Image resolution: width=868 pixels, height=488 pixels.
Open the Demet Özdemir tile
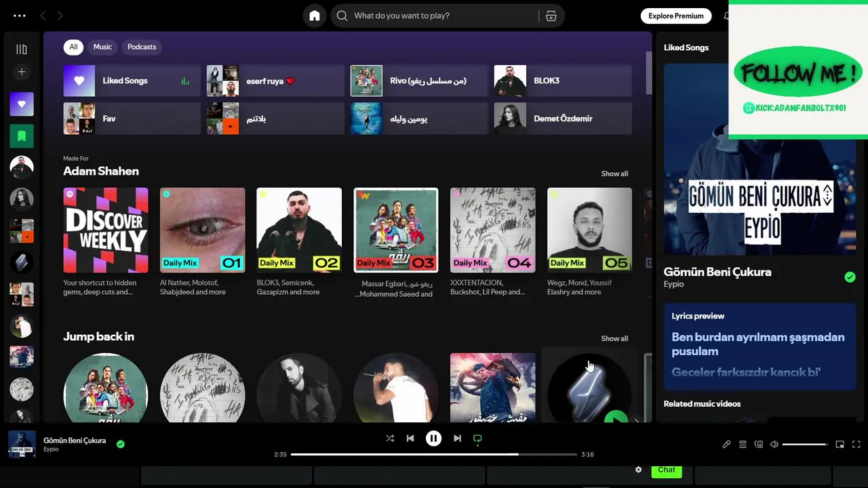[x=563, y=119]
